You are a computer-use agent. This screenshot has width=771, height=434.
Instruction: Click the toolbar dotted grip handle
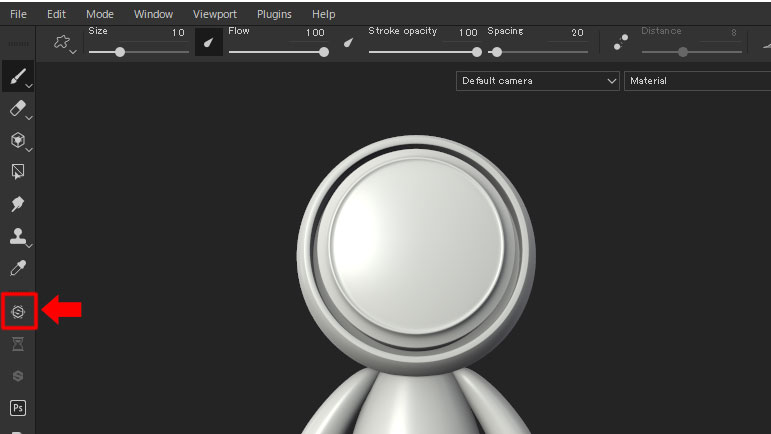(18, 44)
